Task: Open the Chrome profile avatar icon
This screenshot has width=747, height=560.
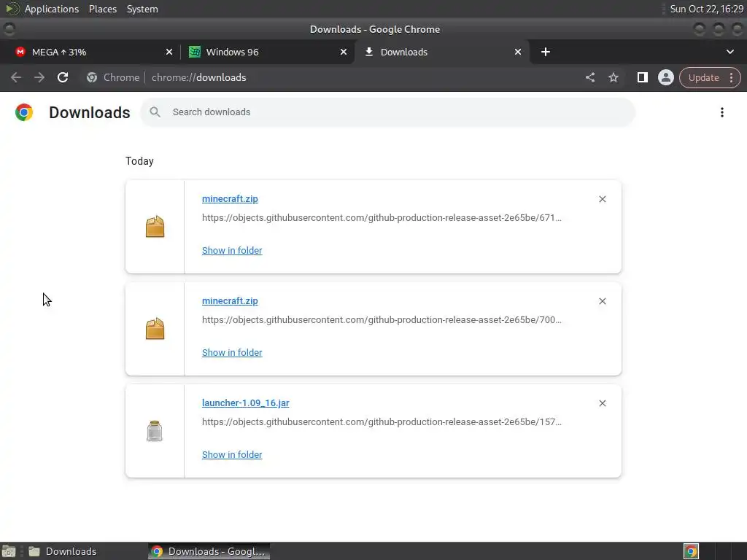Action: pyautogui.click(x=665, y=77)
